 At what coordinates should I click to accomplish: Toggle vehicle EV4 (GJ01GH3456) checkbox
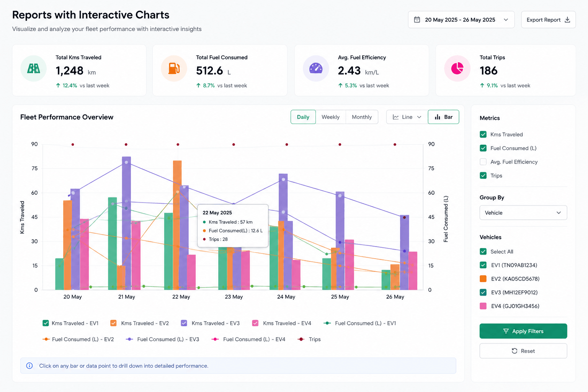pos(483,306)
